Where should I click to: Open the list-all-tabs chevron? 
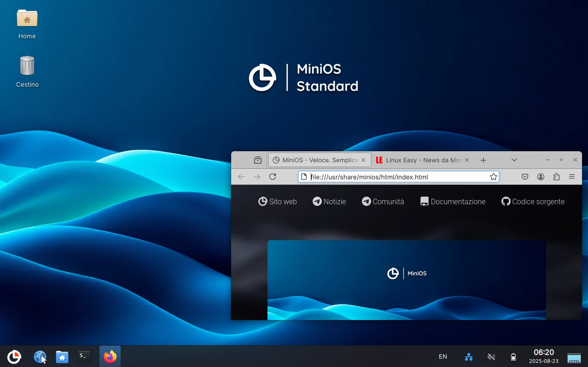pyautogui.click(x=514, y=160)
